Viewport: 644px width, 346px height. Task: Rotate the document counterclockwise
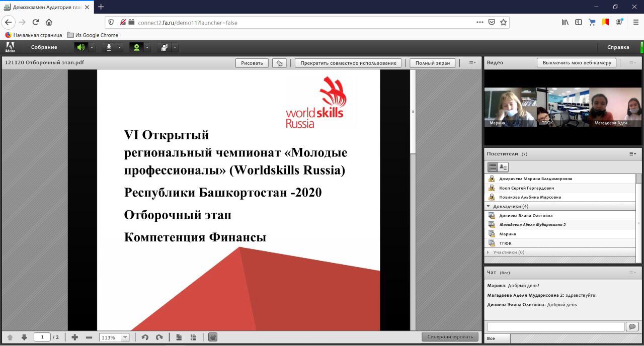pos(145,337)
